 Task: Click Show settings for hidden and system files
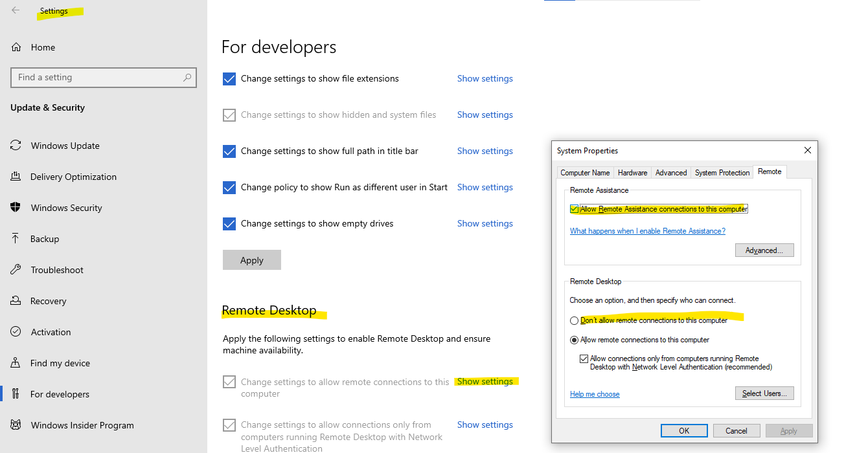[485, 115]
